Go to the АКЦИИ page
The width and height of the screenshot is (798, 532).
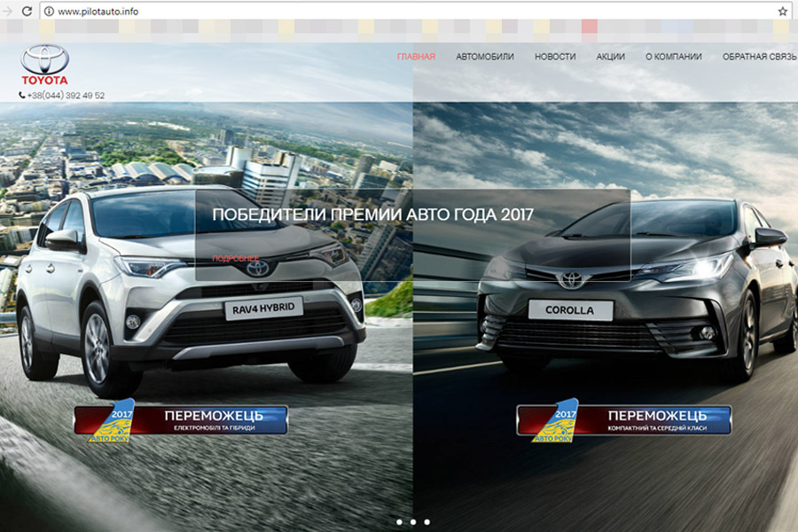pos(611,56)
